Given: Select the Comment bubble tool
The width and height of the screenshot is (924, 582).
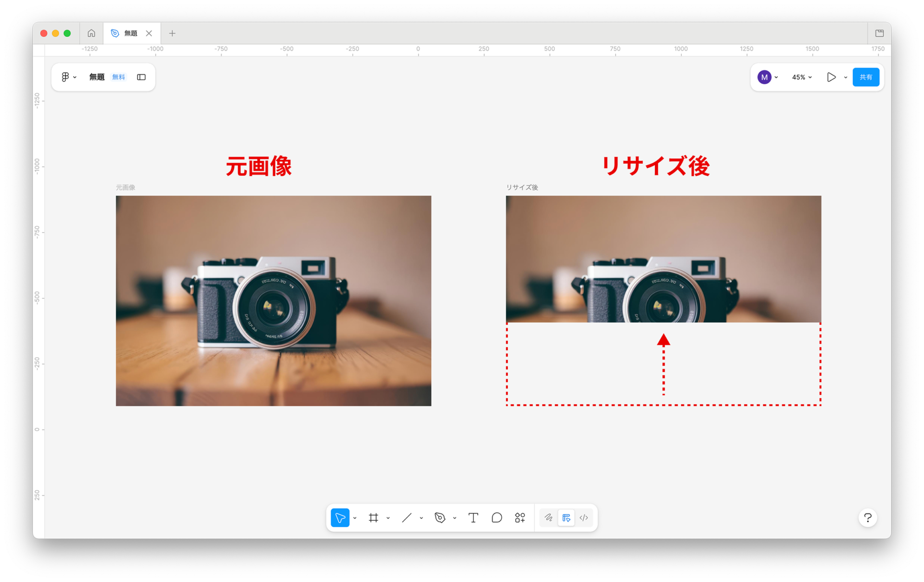Looking at the screenshot, I should pyautogui.click(x=497, y=517).
